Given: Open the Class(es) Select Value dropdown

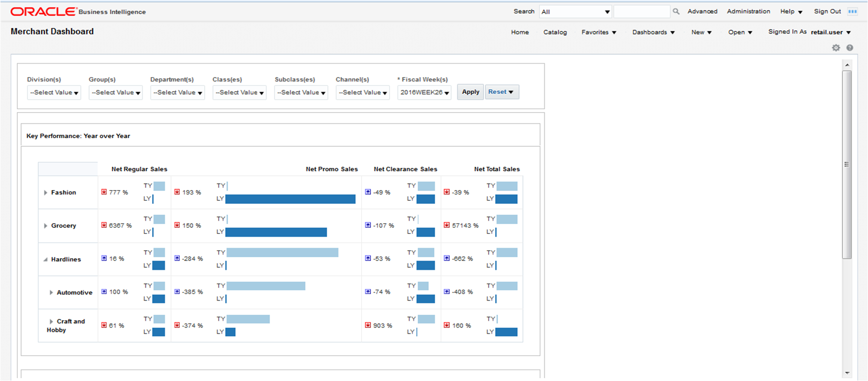Looking at the screenshot, I should (x=239, y=92).
